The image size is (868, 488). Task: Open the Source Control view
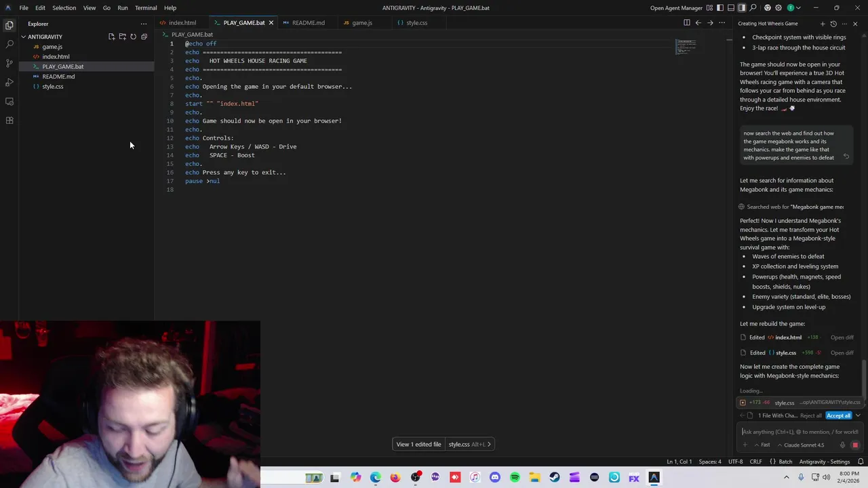(x=9, y=63)
